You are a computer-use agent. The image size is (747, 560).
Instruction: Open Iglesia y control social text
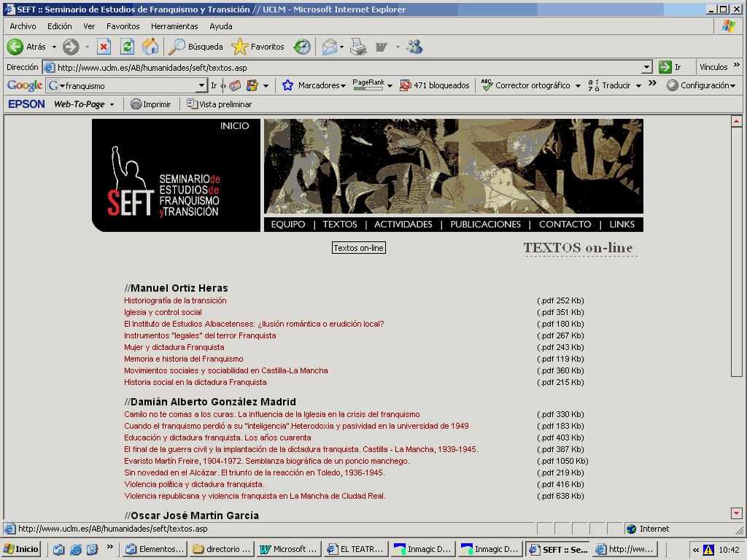(163, 312)
